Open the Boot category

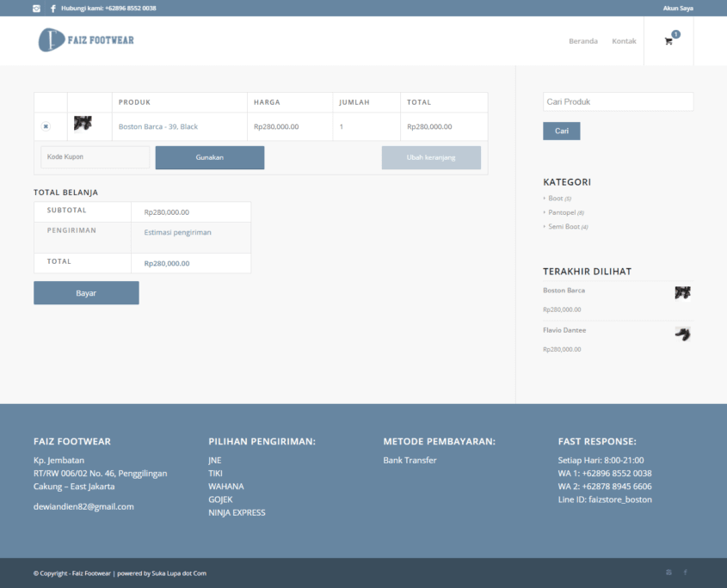coord(555,199)
